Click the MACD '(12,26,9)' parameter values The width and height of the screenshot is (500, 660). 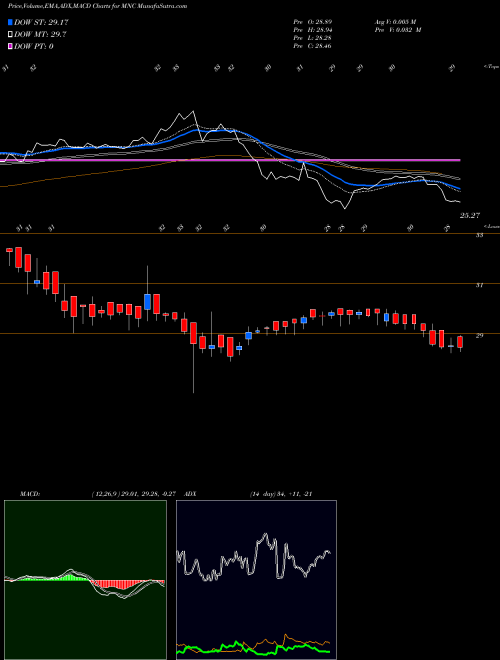pos(136,494)
